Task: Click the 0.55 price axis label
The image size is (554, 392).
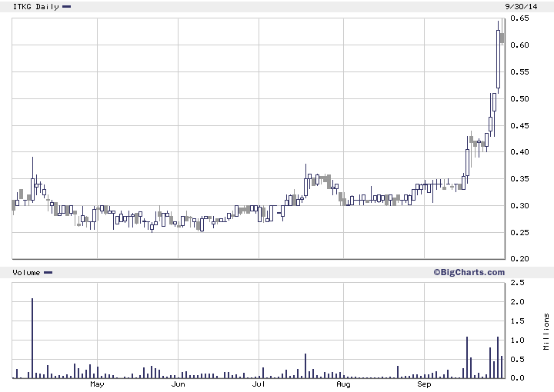Action: click(x=519, y=71)
